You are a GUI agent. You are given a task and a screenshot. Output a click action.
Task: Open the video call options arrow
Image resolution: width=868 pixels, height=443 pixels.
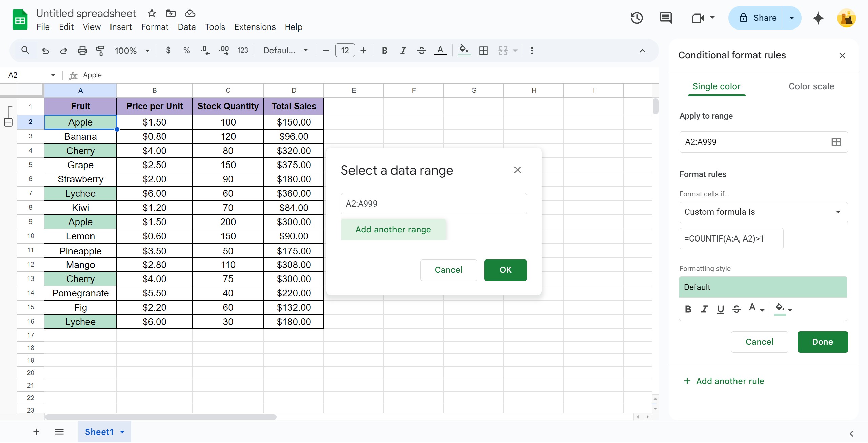[712, 17]
